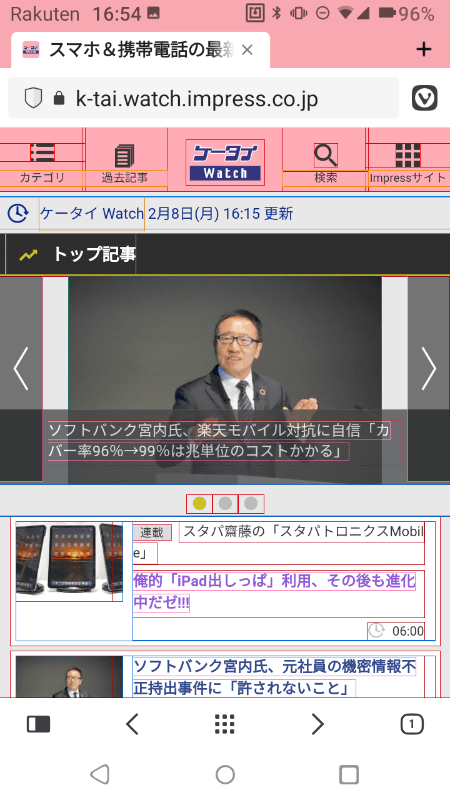Tap the 連載 series label
Viewport: 450px width, 800px height.
pos(152,532)
